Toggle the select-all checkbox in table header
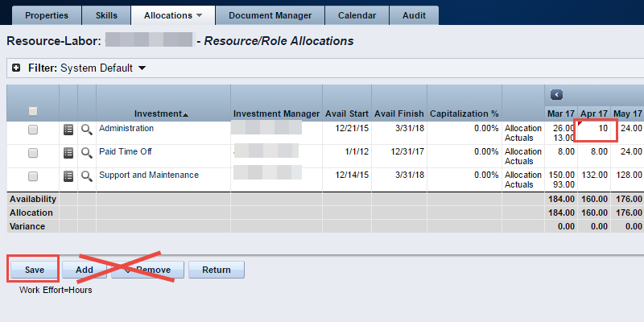Viewport: 644px width, 322px height. click(x=33, y=111)
